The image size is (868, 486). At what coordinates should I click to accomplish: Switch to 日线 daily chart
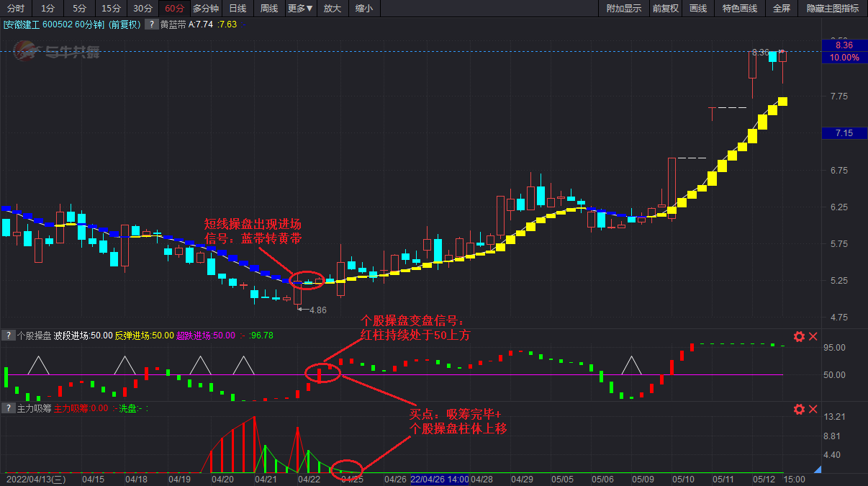click(x=238, y=9)
